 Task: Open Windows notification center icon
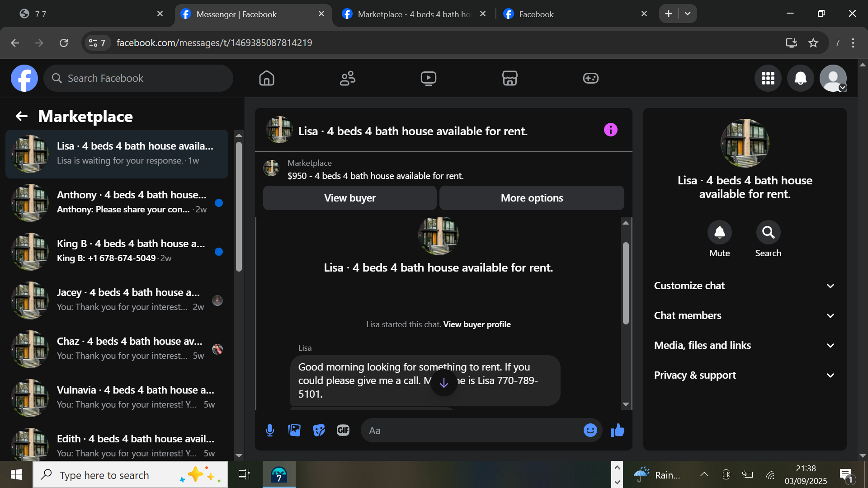click(846, 475)
